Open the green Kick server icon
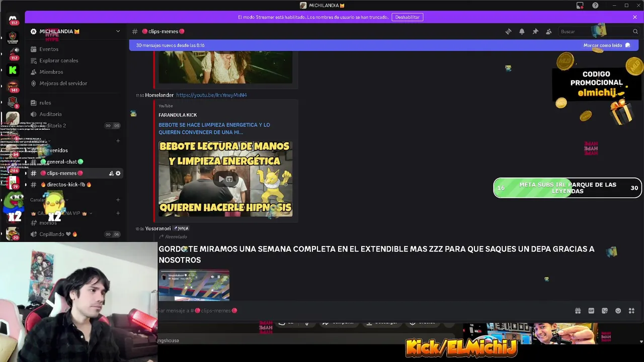The image size is (644, 362). [x=13, y=70]
